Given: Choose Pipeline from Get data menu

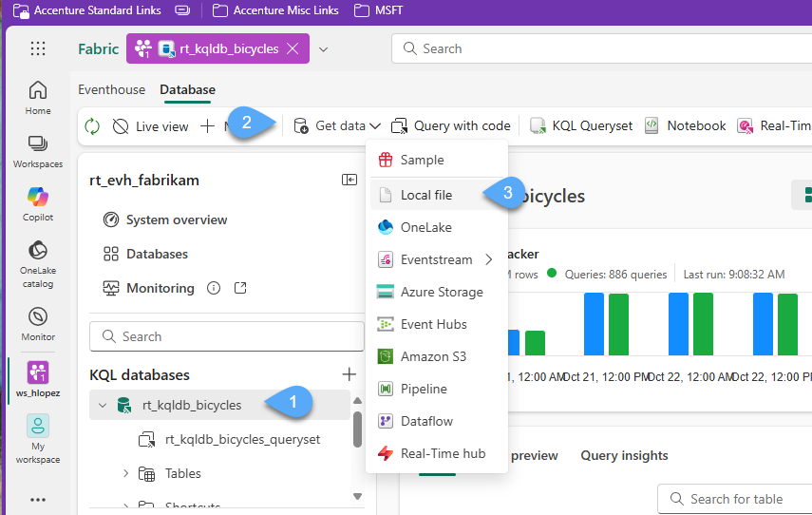Looking at the screenshot, I should pyautogui.click(x=437, y=389).
